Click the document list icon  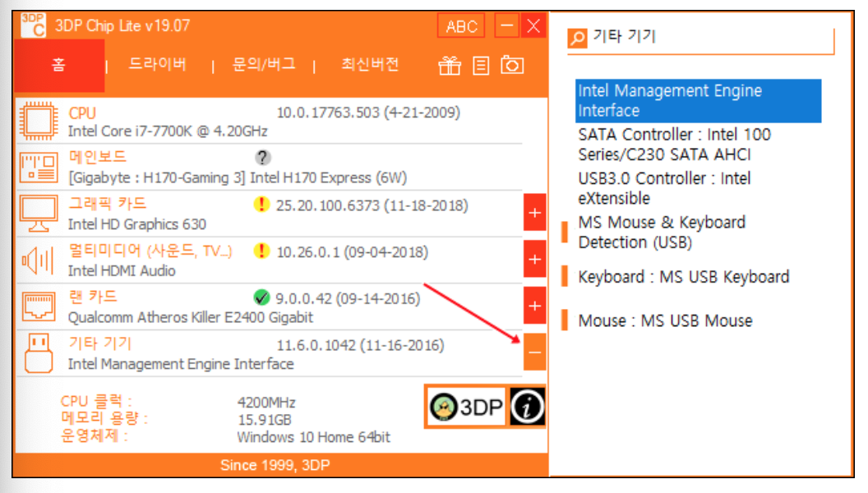(x=481, y=66)
